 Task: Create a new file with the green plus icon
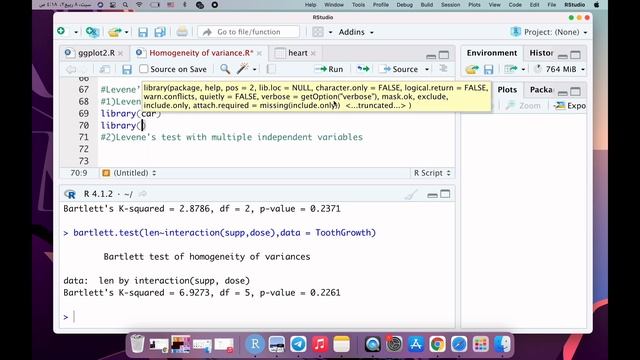pos(62,31)
